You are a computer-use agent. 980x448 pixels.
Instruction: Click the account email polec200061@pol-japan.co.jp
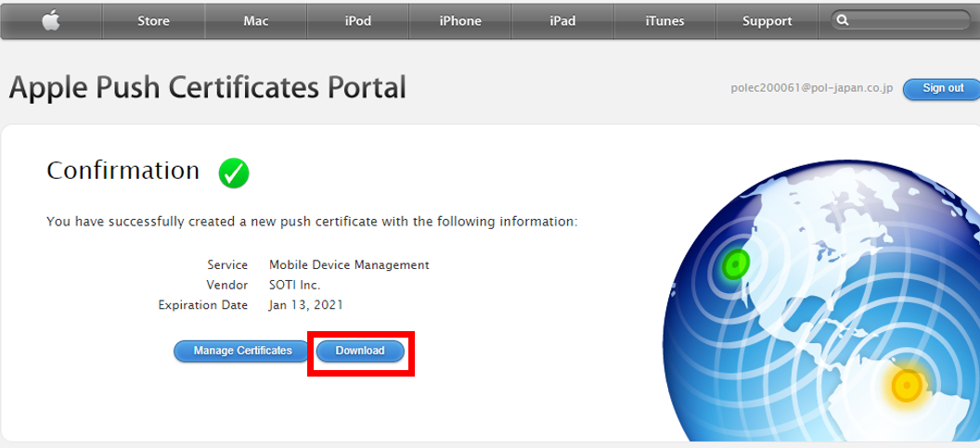point(812,88)
